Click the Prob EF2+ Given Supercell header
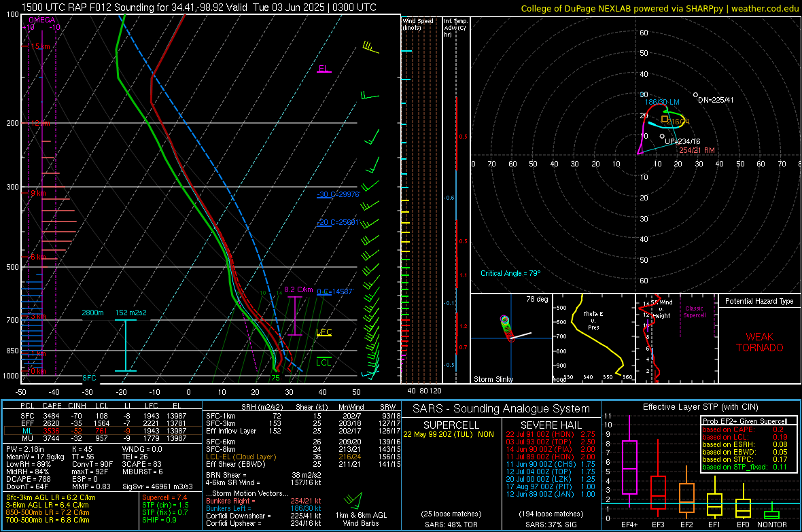 745,421
